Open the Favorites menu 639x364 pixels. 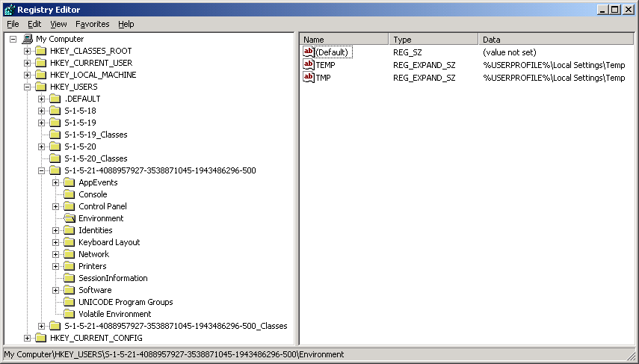tap(93, 24)
